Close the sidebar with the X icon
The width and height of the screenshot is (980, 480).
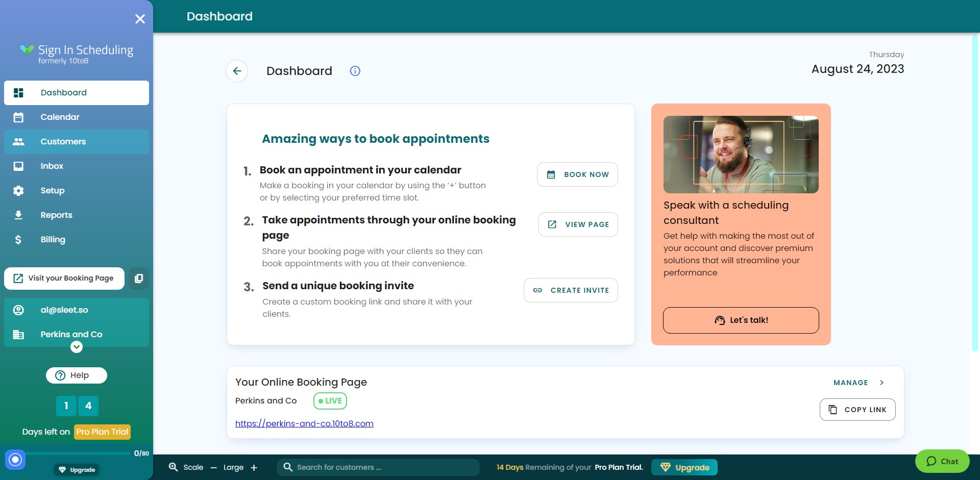click(x=140, y=19)
